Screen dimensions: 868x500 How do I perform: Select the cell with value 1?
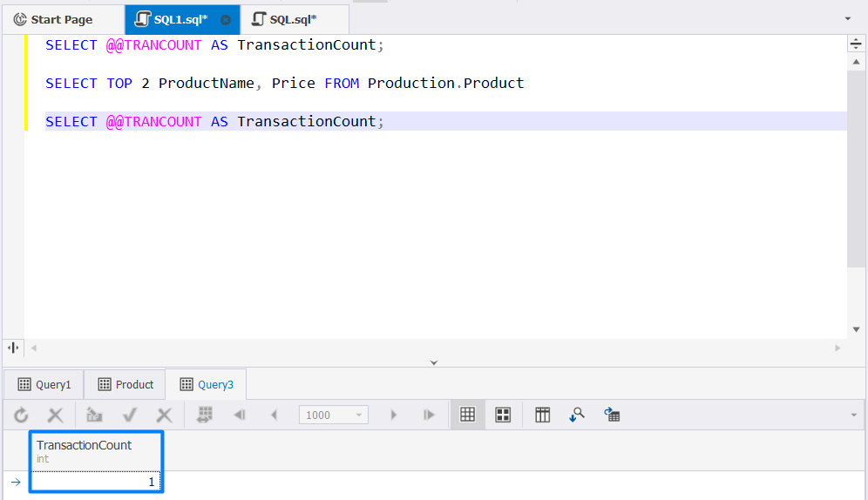pyautogui.click(x=97, y=482)
